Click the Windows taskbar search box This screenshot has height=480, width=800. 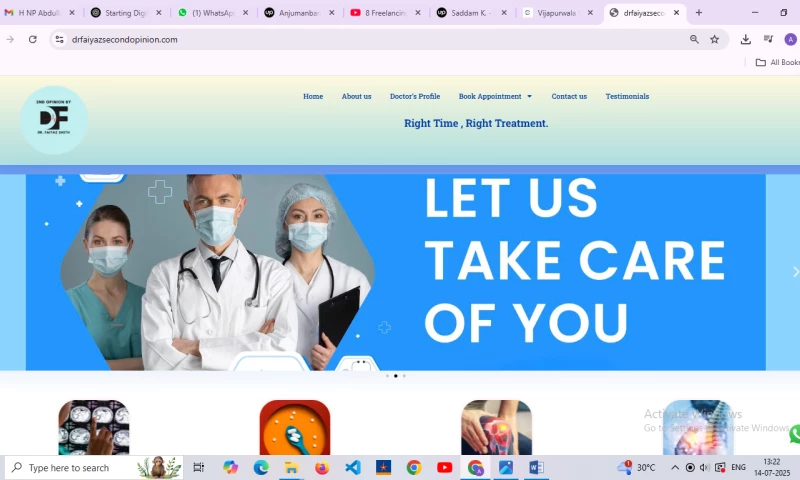(x=94, y=467)
